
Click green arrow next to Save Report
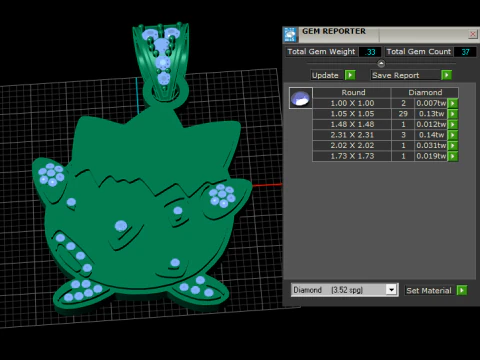[446, 75]
